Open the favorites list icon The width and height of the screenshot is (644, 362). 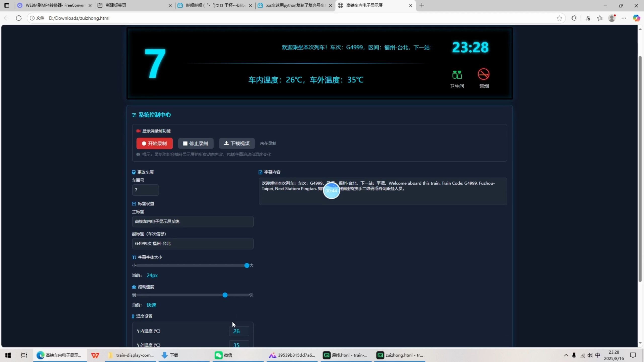coord(600,18)
